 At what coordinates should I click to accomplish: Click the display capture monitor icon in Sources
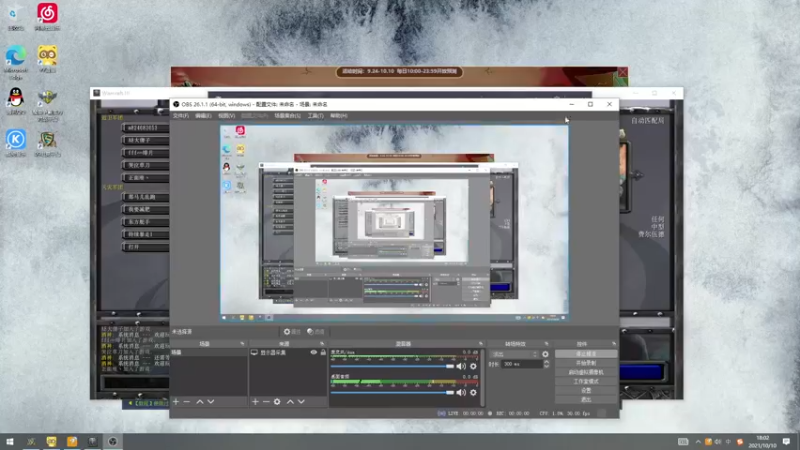click(254, 353)
